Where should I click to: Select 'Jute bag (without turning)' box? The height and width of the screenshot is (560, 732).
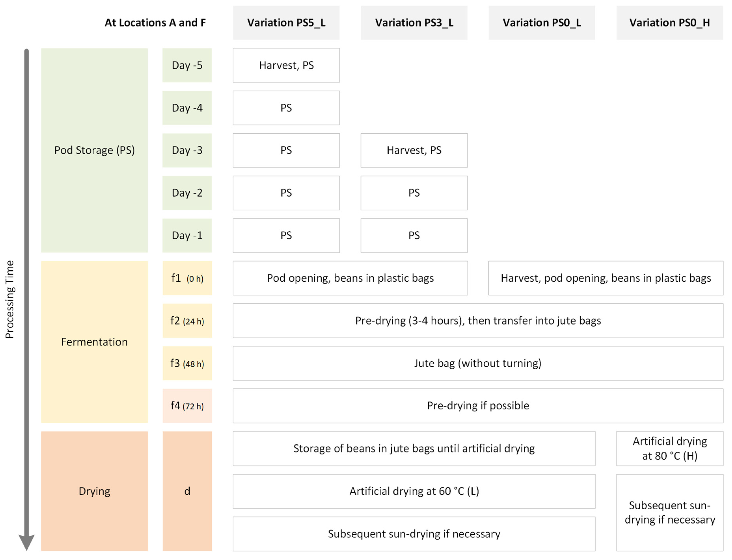[478, 363]
